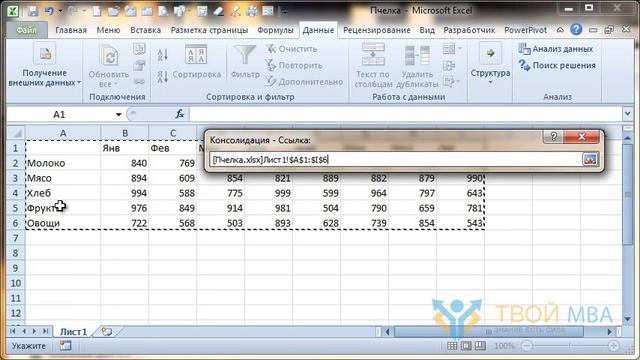
Task: Click the Undo arrow icon
Action: (x=49, y=11)
